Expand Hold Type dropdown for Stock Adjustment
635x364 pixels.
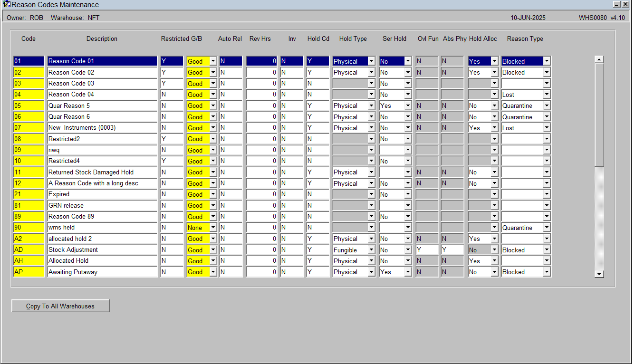tap(371, 250)
